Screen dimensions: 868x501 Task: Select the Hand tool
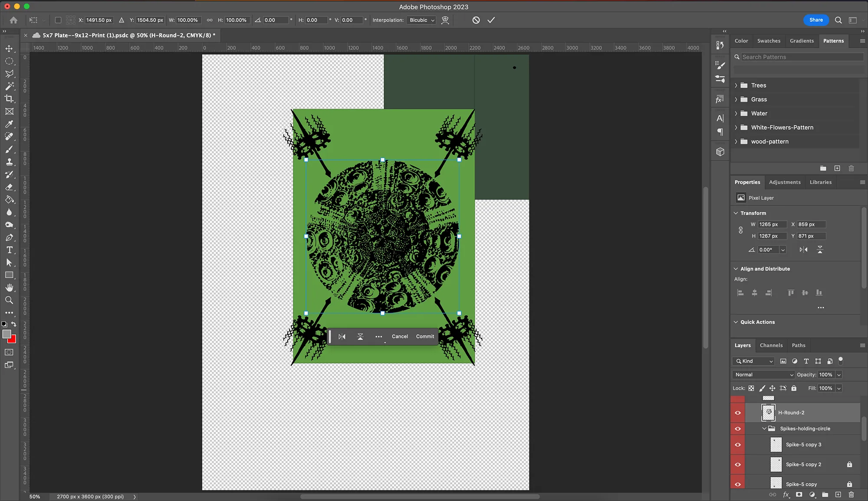9,288
